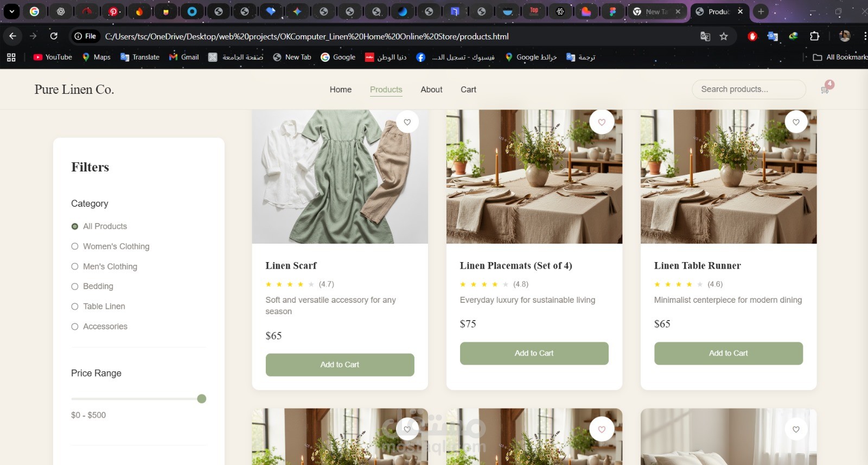868x465 pixels.
Task: Close the Products browser tab
Action: pos(740,11)
